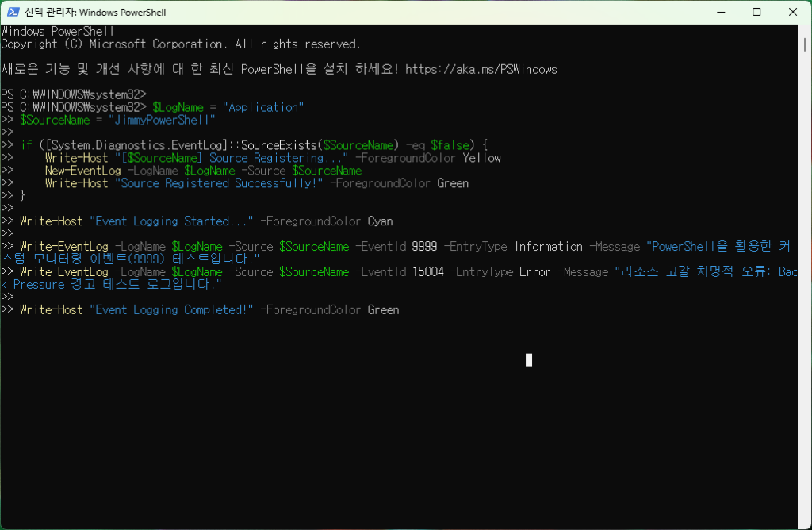Maximize the PowerShell window

(x=756, y=12)
